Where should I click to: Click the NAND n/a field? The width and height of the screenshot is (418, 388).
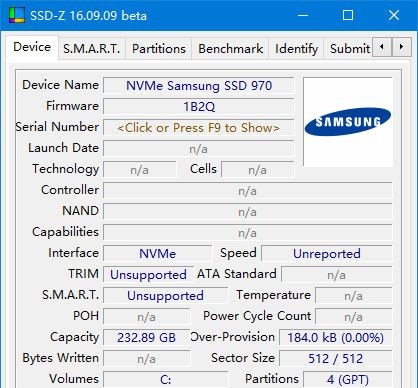248,212
